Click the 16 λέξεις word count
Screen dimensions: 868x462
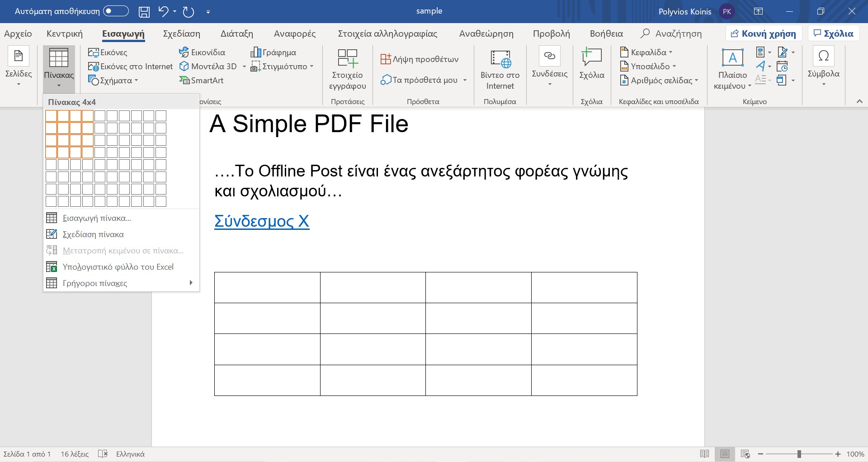point(75,454)
